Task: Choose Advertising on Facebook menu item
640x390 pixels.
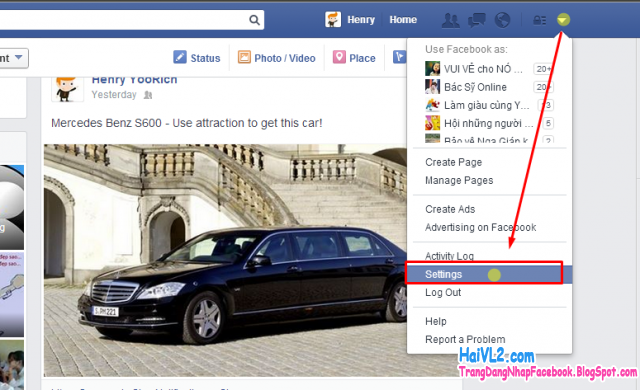Action: (x=480, y=227)
